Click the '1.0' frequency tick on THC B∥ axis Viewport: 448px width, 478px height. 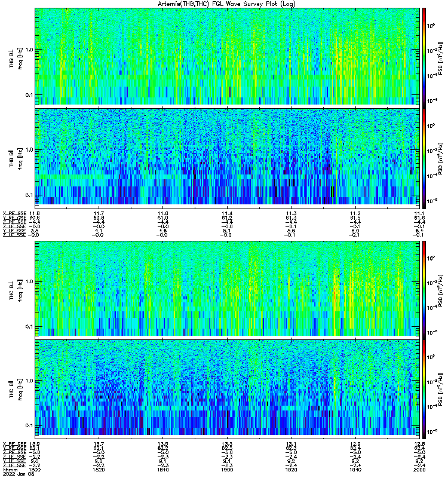click(x=29, y=381)
